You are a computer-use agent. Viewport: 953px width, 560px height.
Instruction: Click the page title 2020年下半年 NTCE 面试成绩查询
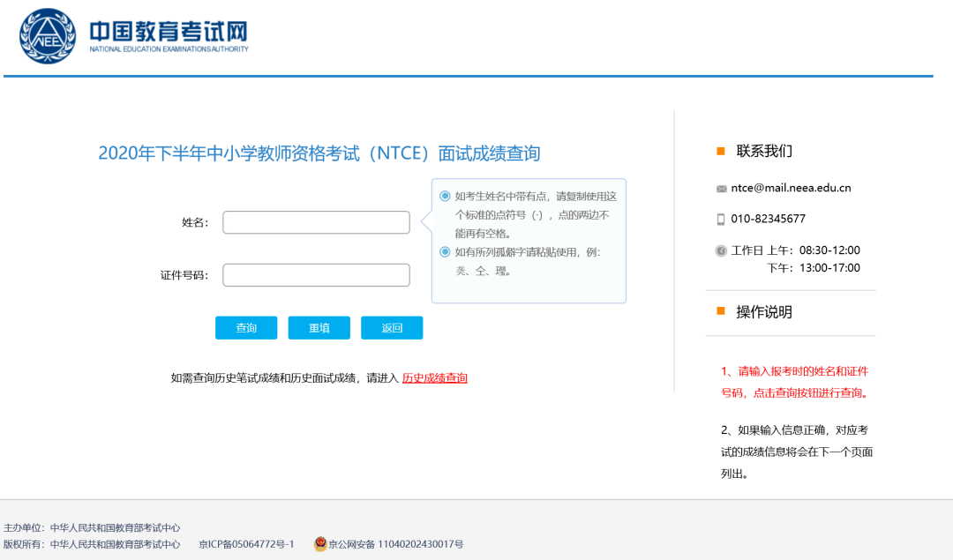[320, 153]
